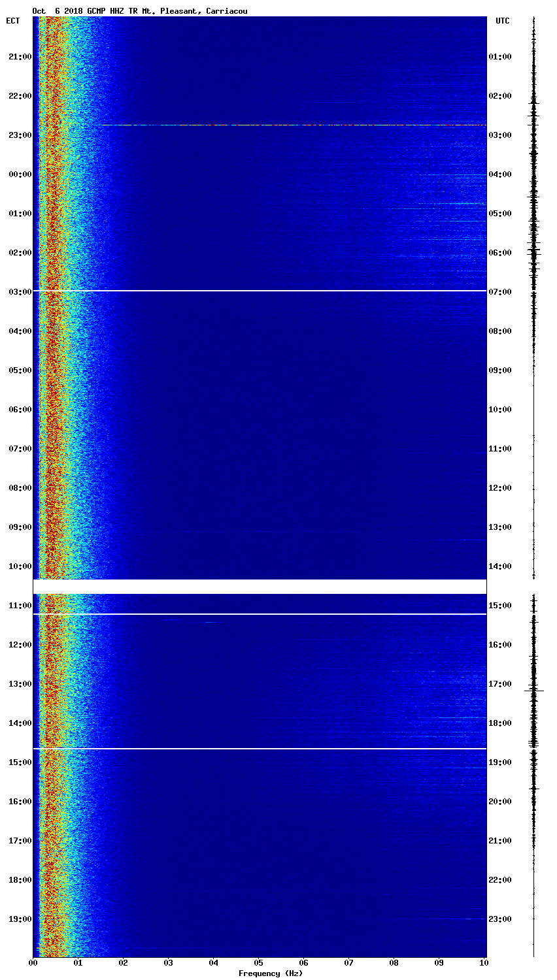
Task: Click the white data gap band in the spectrogram
Action: click(x=260, y=587)
